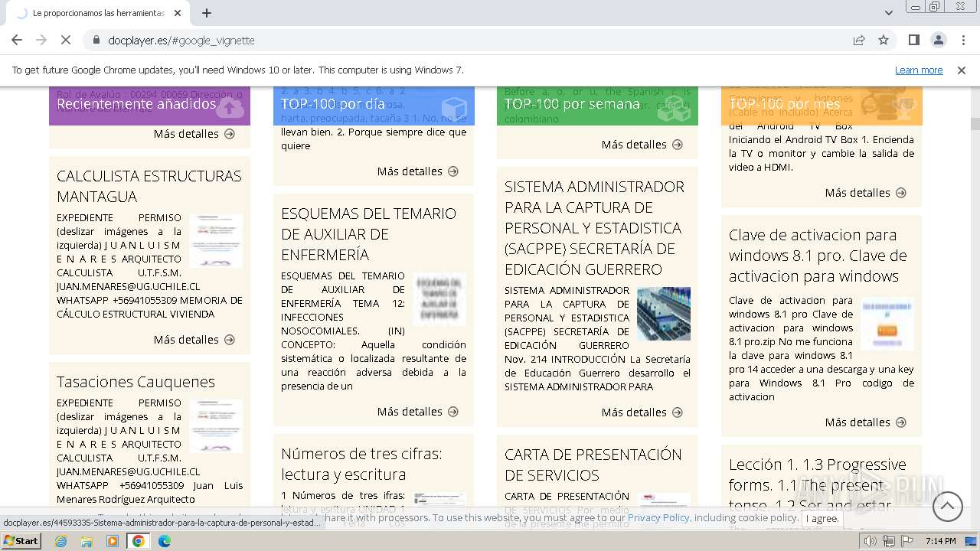Viewport: 980px width, 551px height.
Task: Open thumbnail of Sistema Administrador SACPPE document
Action: pyautogui.click(x=664, y=314)
